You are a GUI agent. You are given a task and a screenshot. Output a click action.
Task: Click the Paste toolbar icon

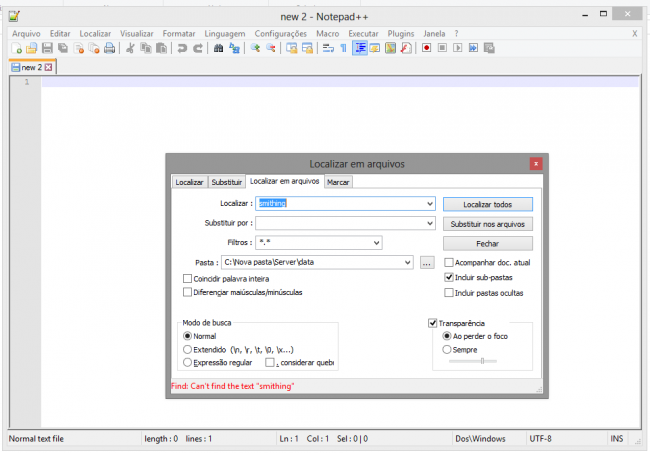click(161, 48)
